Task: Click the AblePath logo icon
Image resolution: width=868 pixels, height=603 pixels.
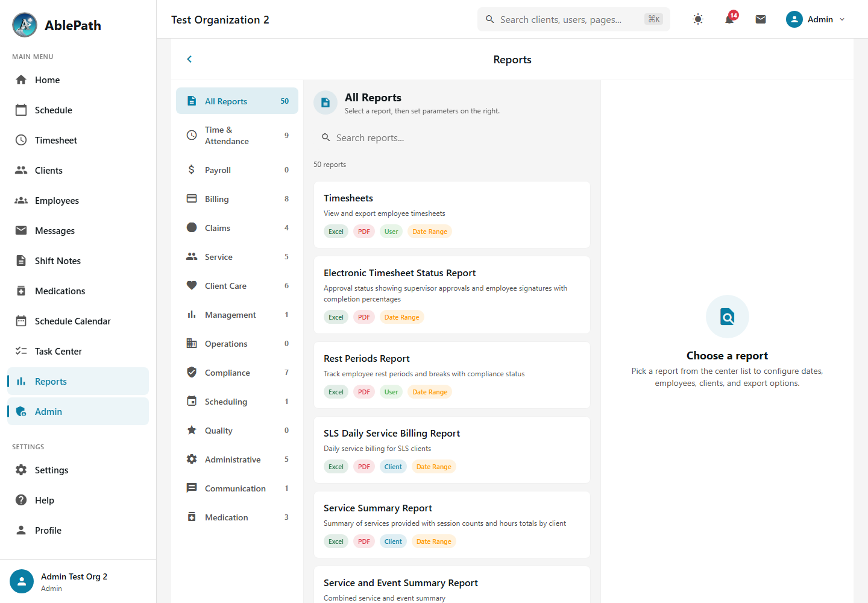Action: (x=25, y=25)
